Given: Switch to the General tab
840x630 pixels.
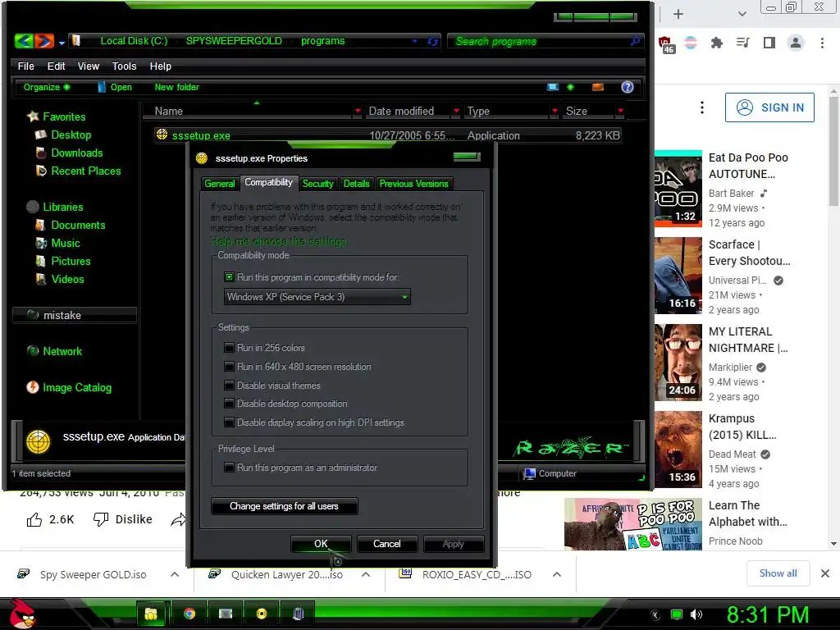Looking at the screenshot, I should point(220,184).
